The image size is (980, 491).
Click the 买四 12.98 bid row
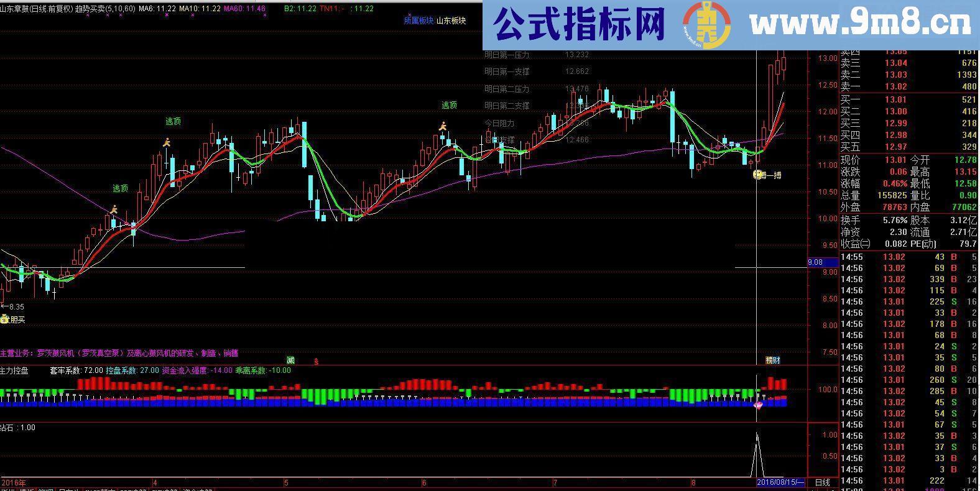909,135
